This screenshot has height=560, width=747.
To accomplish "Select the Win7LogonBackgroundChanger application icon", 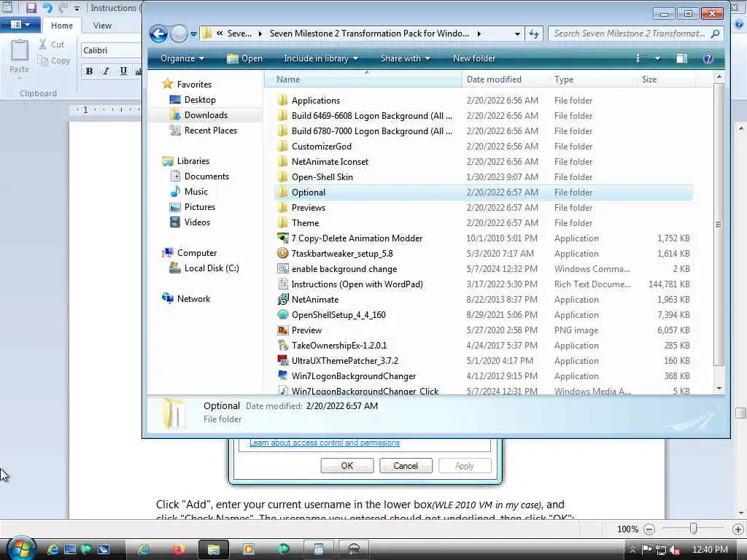I will pos(283,376).
